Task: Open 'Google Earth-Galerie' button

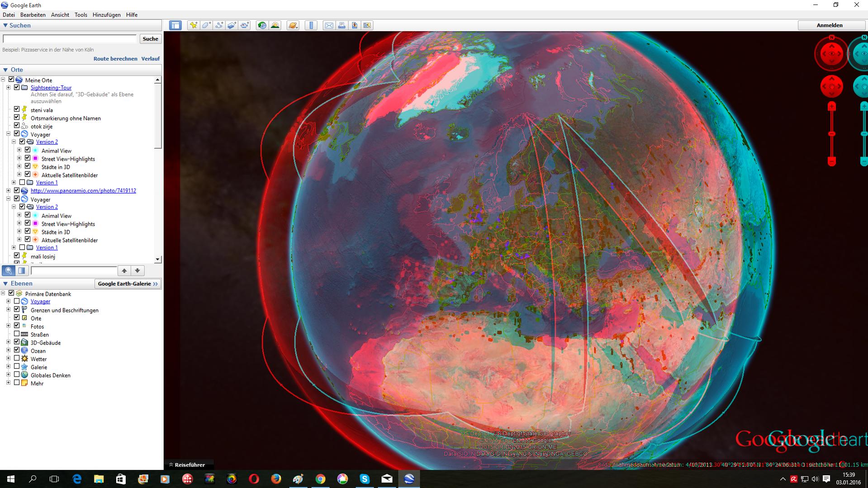Action: click(128, 284)
